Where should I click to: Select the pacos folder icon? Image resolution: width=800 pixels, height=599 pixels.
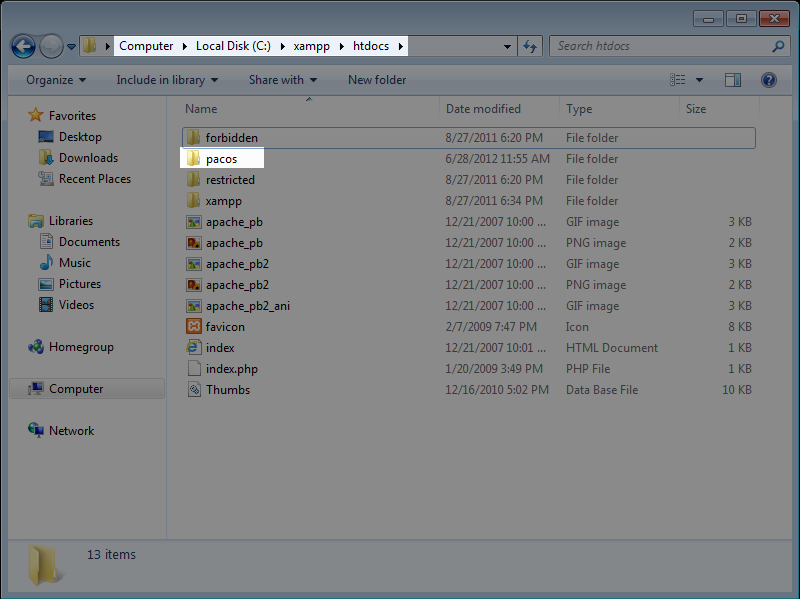[x=193, y=158]
